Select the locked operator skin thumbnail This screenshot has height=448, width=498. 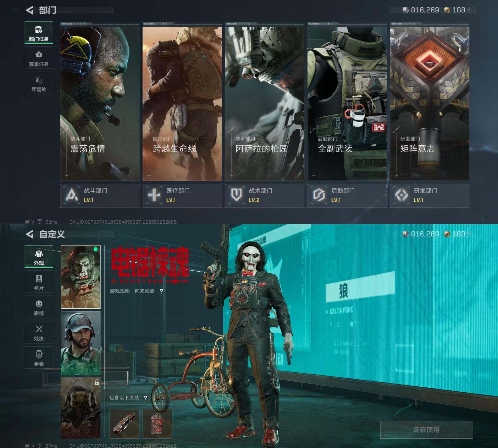[81, 408]
